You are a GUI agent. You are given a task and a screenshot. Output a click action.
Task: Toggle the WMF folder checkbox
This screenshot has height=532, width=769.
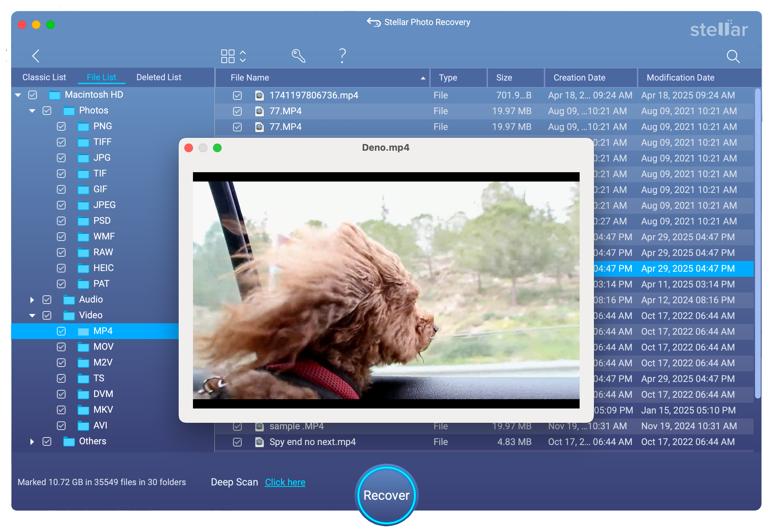point(61,237)
